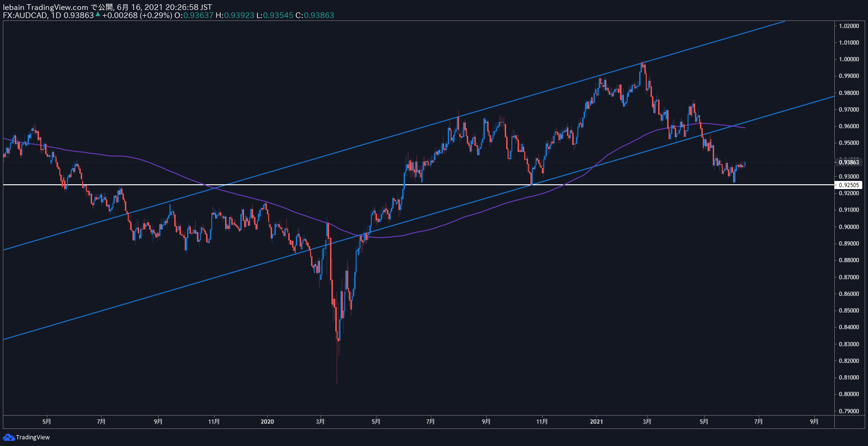Click price axis label '0.81000'
Screen dimensions: 868x446
(849, 378)
